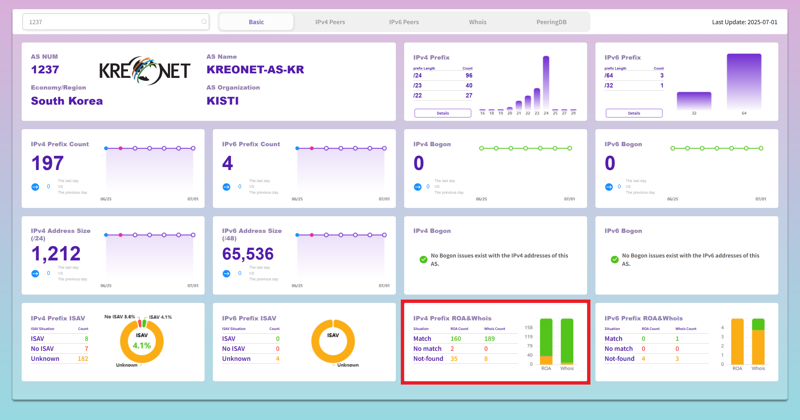The image size is (800, 420).
Task: Click blue arrow icon under IPv6 Bogon count
Action: tap(609, 187)
